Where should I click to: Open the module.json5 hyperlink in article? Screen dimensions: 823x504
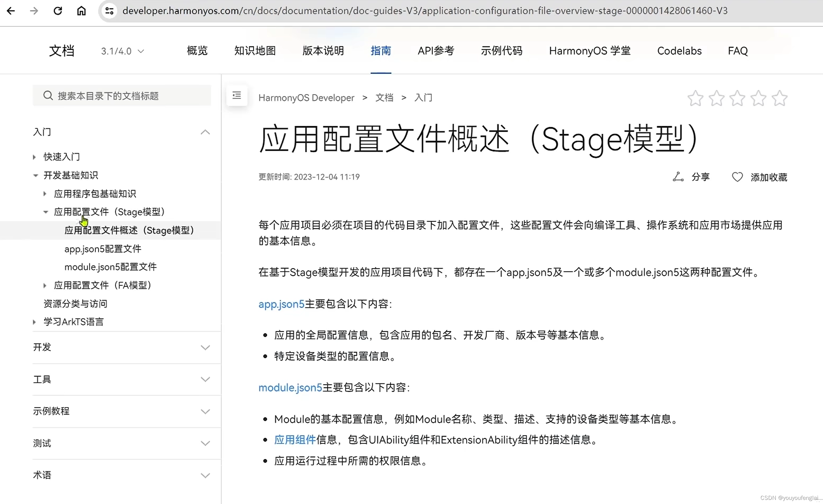coord(290,388)
